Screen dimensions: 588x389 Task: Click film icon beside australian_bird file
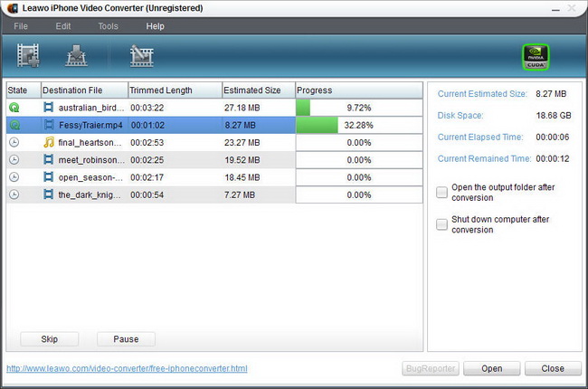48,108
